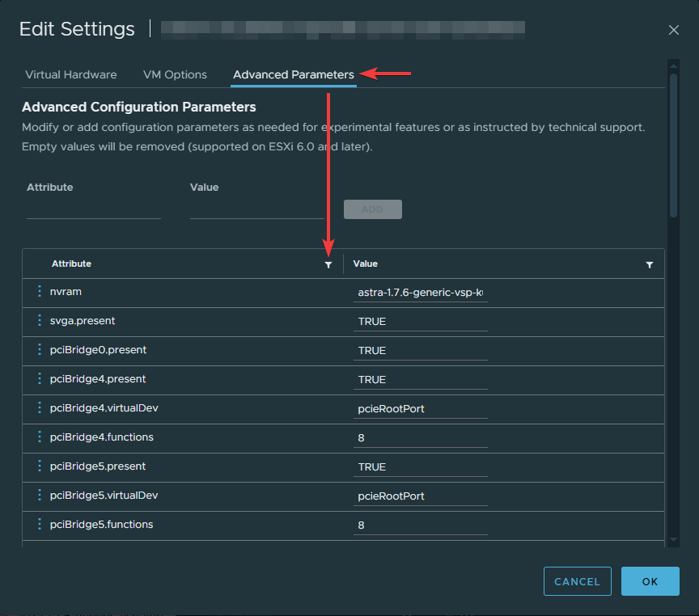
Task: Click the three-dot icon beside pciBridge5.functions
Action: 40,525
